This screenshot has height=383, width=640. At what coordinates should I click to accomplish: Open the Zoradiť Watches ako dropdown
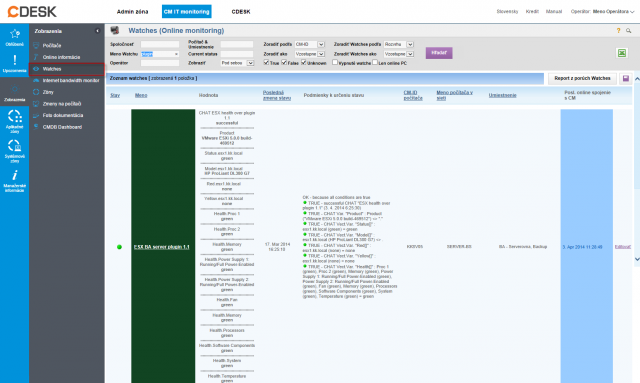point(399,54)
